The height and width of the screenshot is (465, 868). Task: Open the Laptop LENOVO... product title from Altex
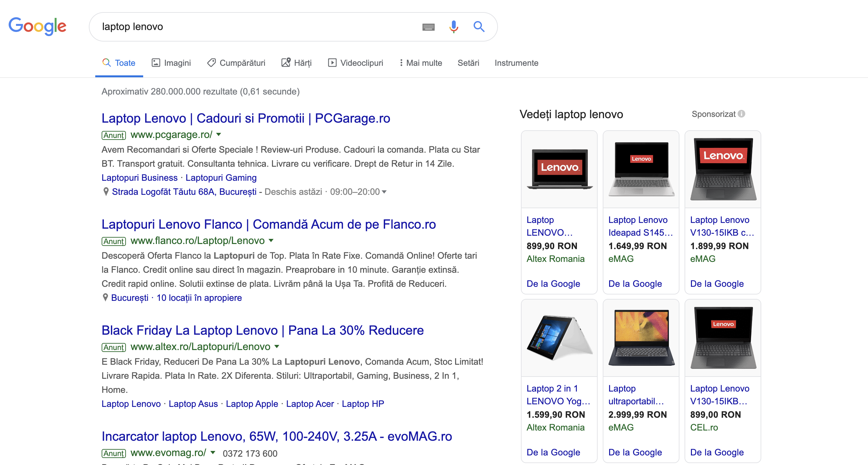click(x=550, y=226)
